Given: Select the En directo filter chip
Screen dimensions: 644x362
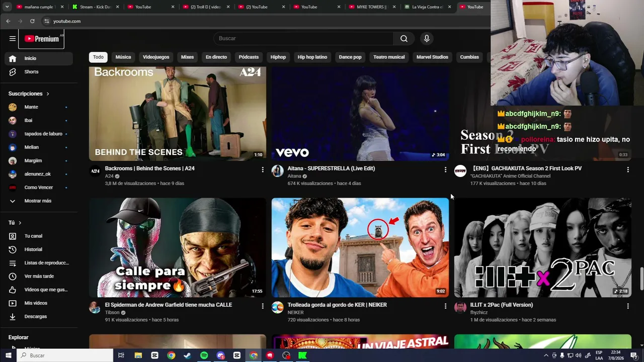Looking at the screenshot, I should tap(216, 57).
